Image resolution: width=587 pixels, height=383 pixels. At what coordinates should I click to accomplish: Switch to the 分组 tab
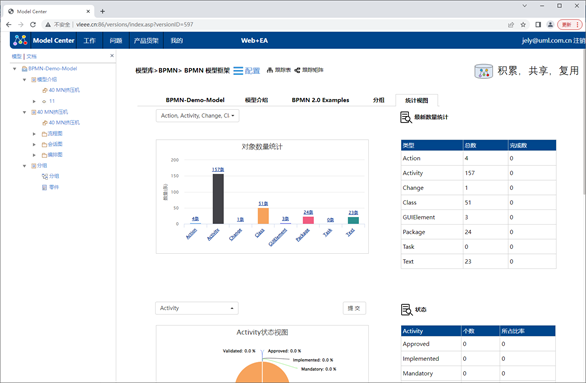tap(378, 100)
